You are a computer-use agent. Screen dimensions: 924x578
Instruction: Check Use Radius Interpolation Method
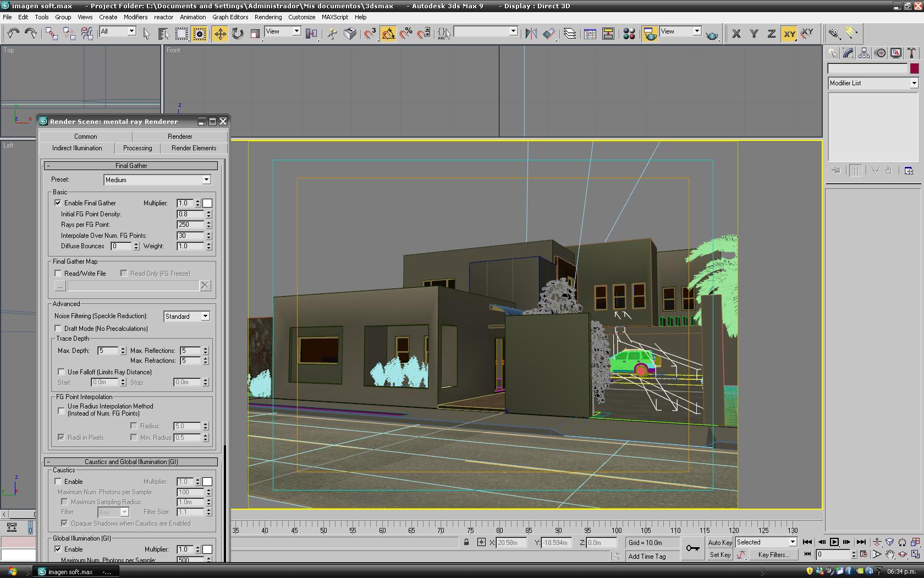[x=61, y=410]
